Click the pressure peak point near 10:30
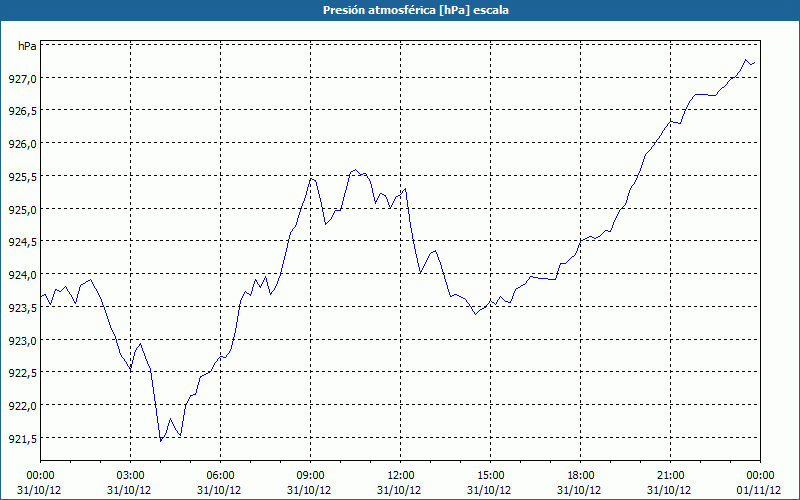 pos(356,170)
